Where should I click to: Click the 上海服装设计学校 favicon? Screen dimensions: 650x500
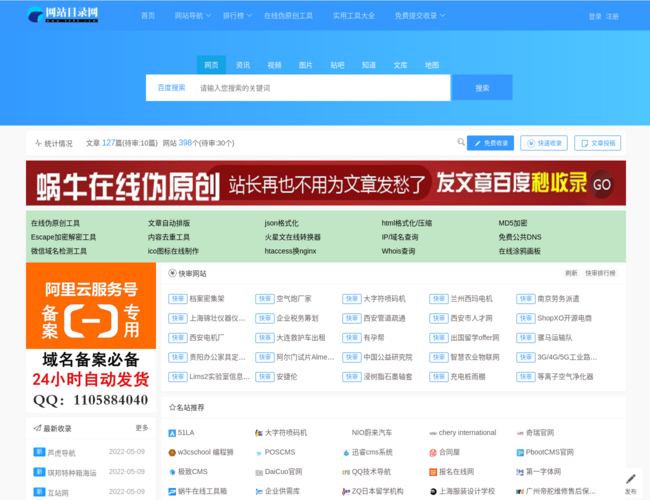click(433, 492)
